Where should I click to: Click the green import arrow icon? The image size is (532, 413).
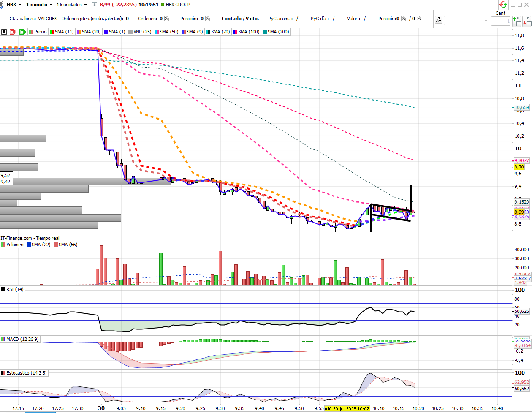22,32
